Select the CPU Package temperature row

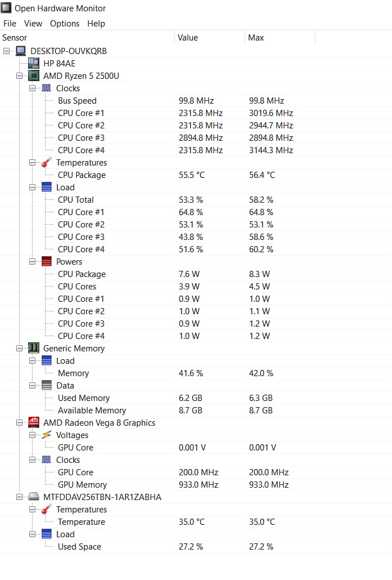[82, 175]
